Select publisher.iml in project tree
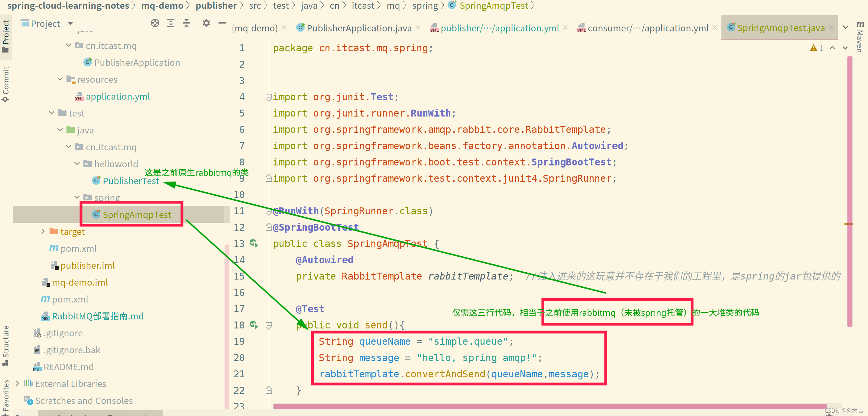 (88, 265)
